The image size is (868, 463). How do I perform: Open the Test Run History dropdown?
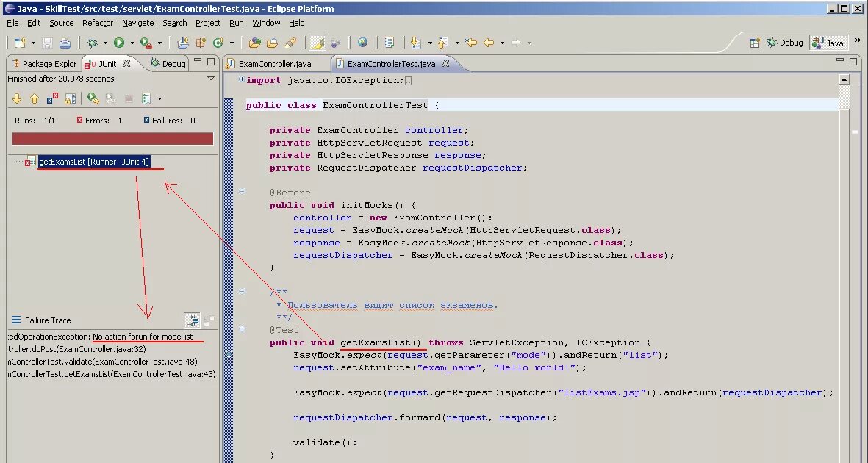[146, 98]
